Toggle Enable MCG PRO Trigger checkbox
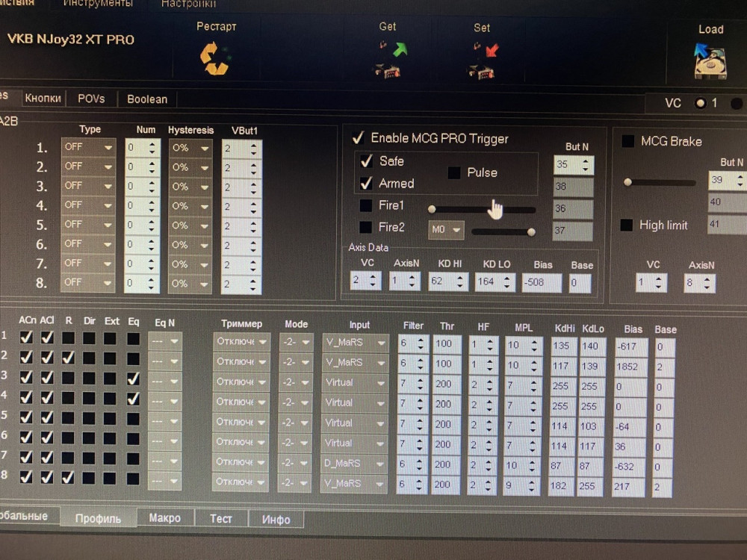The width and height of the screenshot is (747, 560). pos(359,138)
